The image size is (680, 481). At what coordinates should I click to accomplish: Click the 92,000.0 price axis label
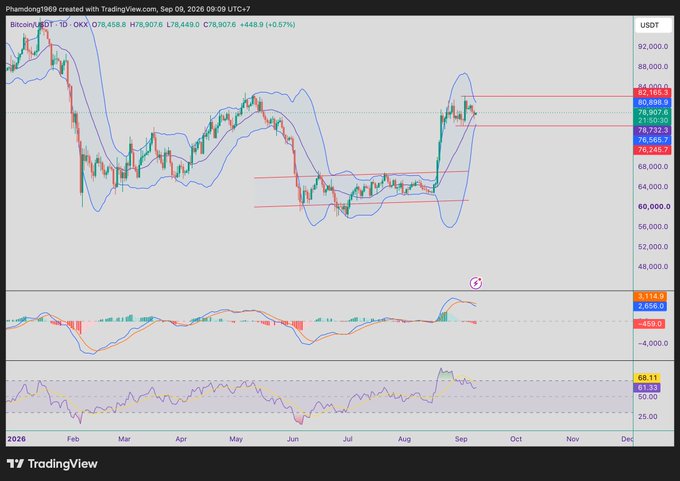653,46
